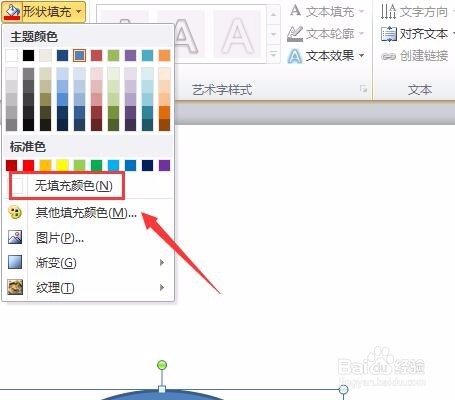Click the 文本填充 letter A icon

295,11
